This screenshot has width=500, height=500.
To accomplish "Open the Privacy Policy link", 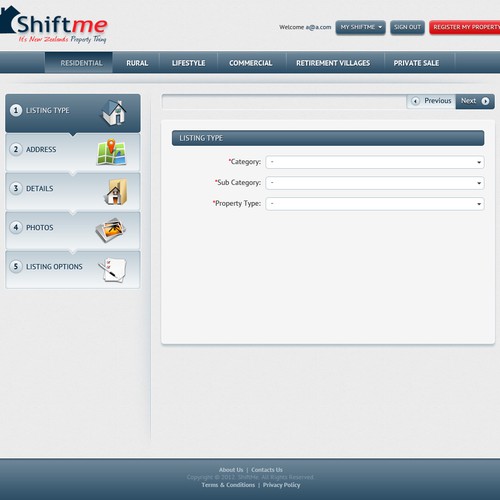I will pyautogui.click(x=281, y=485).
